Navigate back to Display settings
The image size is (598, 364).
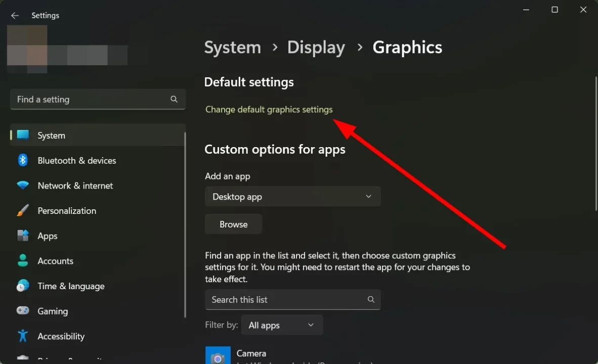pyautogui.click(x=316, y=47)
